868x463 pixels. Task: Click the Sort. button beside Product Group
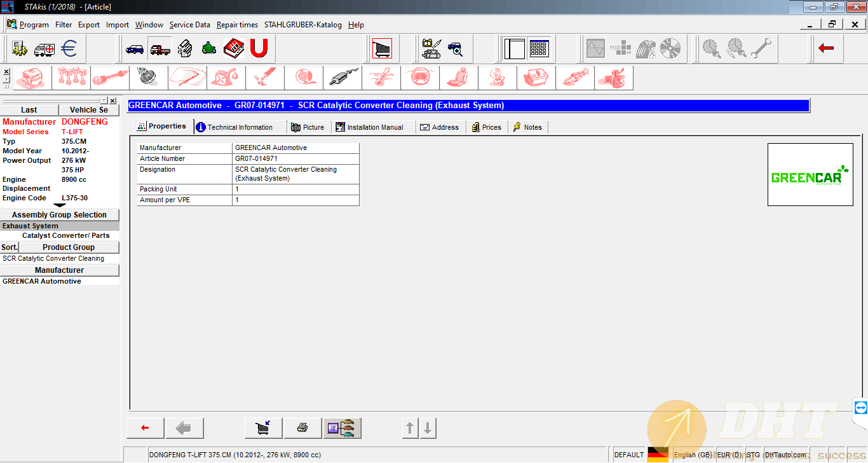tap(10, 247)
